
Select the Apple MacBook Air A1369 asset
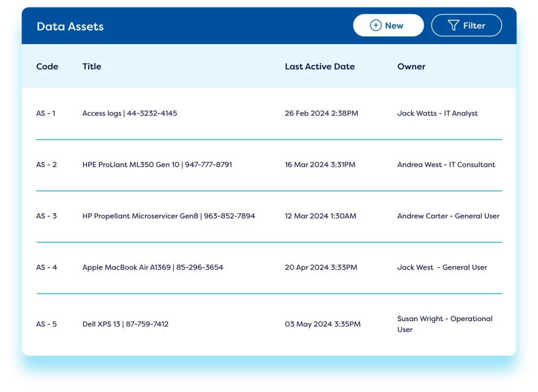click(152, 267)
